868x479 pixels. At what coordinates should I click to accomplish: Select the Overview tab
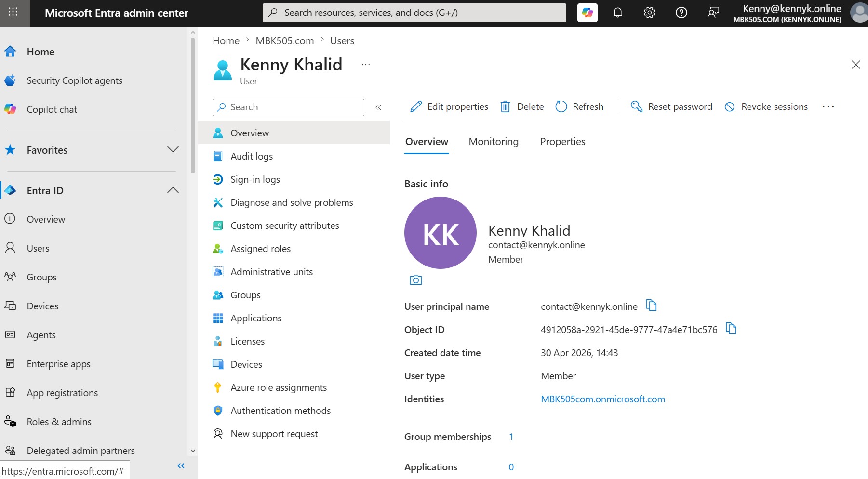427,142
